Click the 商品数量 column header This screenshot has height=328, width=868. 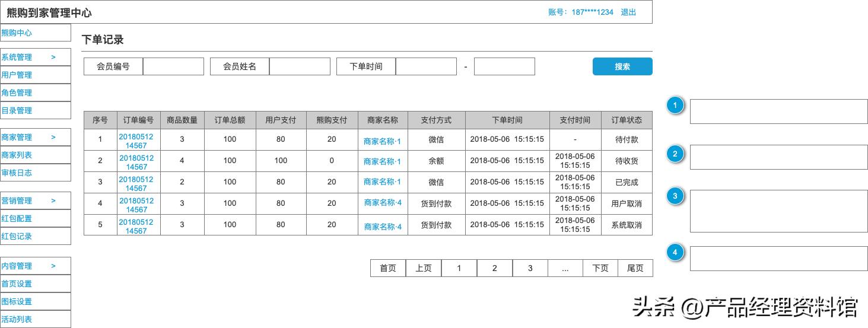[182, 120]
